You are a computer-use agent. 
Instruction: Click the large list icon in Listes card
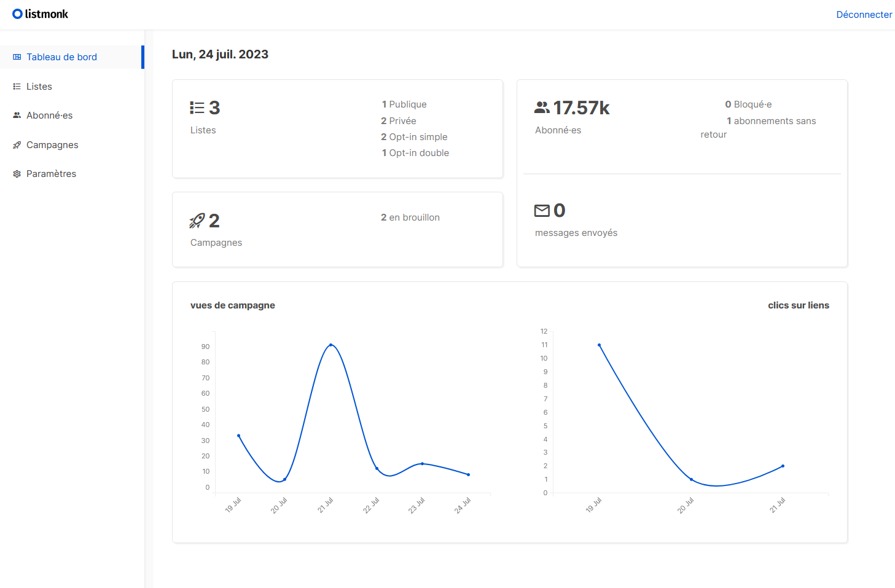click(x=197, y=108)
